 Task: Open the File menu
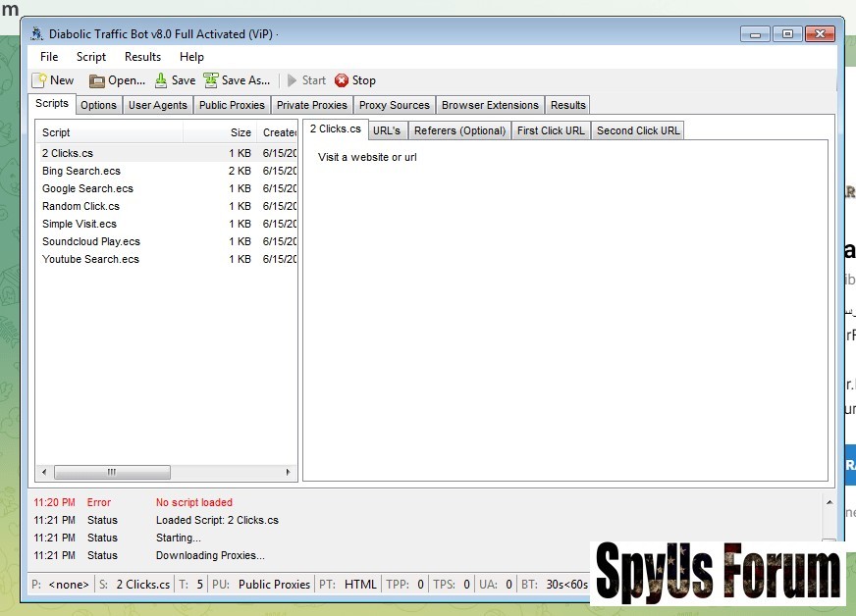coord(49,57)
